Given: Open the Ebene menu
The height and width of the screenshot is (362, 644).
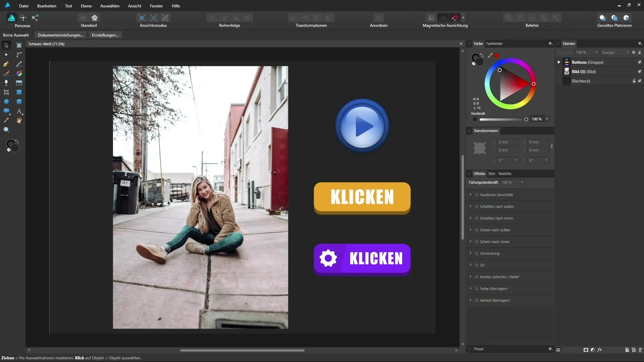Looking at the screenshot, I should (86, 6).
